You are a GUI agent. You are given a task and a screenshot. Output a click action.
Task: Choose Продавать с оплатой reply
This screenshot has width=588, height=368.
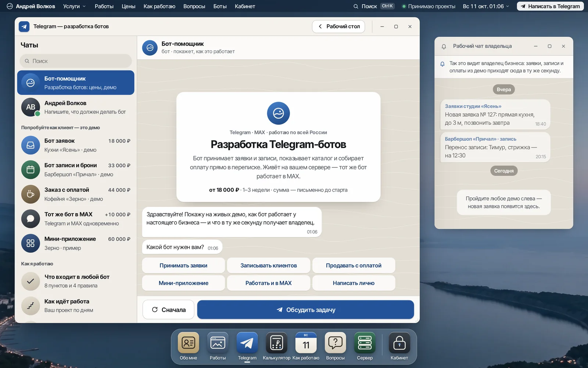click(354, 265)
